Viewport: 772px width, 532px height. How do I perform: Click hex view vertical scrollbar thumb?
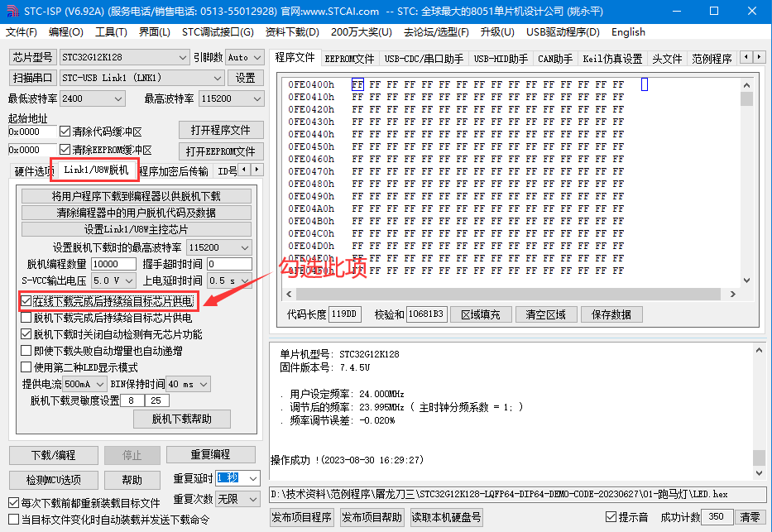746,98
